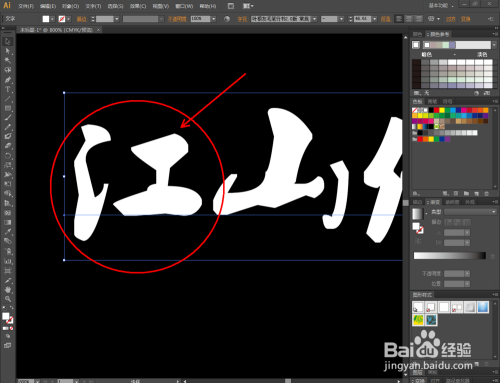Select the Column Graph tool
Screen dimensions: 500x383
click(8, 261)
